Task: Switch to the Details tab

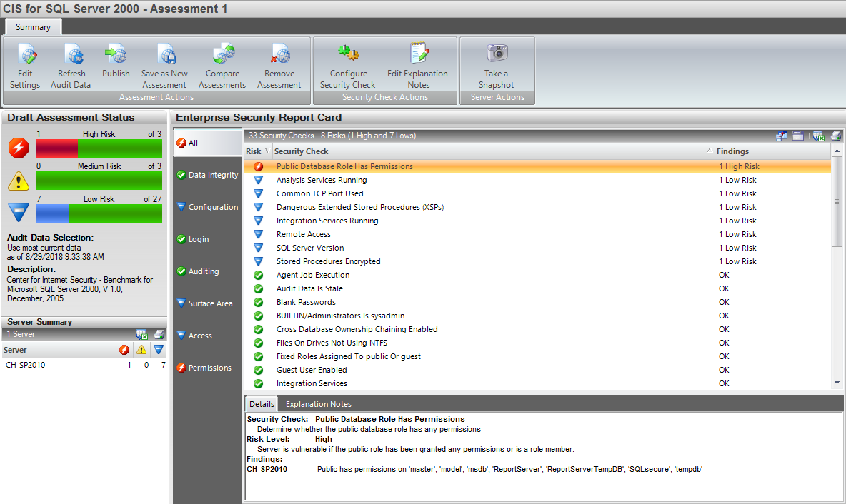Action: pyautogui.click(x=262, y=404)
